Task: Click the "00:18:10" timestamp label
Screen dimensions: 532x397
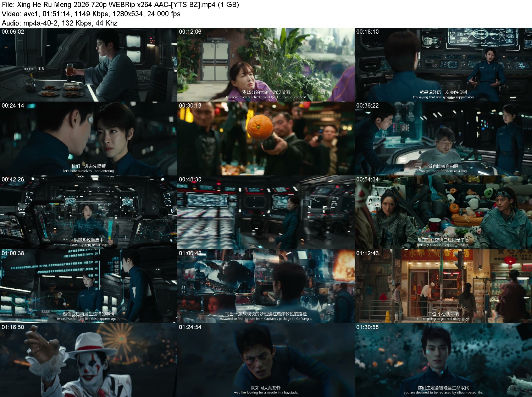Action: 367,32
